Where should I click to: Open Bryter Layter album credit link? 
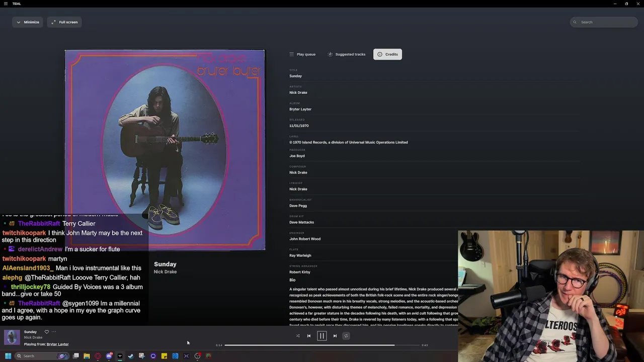[300, 109]
